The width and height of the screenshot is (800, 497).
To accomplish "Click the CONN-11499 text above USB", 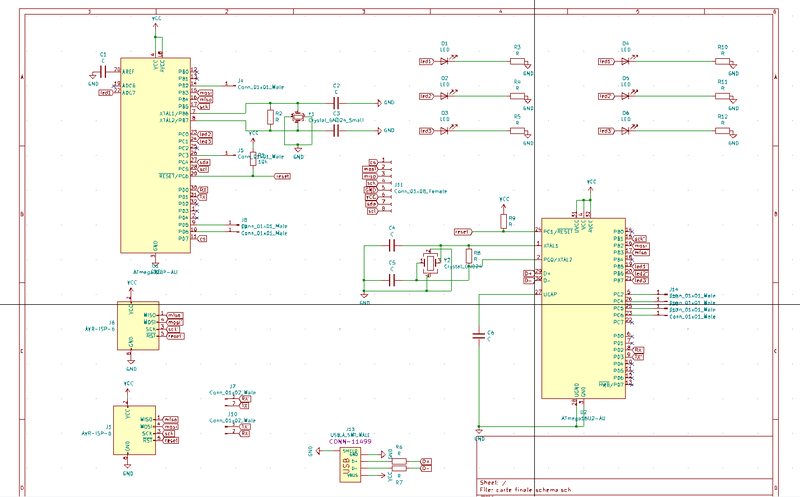I will point(350,441).
